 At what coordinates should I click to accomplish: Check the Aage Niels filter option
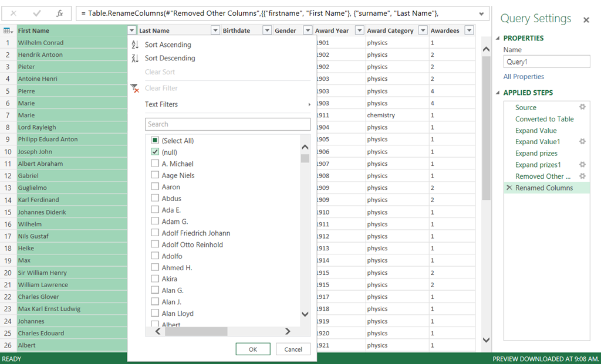pyautogui.click(x=155, y=175)
